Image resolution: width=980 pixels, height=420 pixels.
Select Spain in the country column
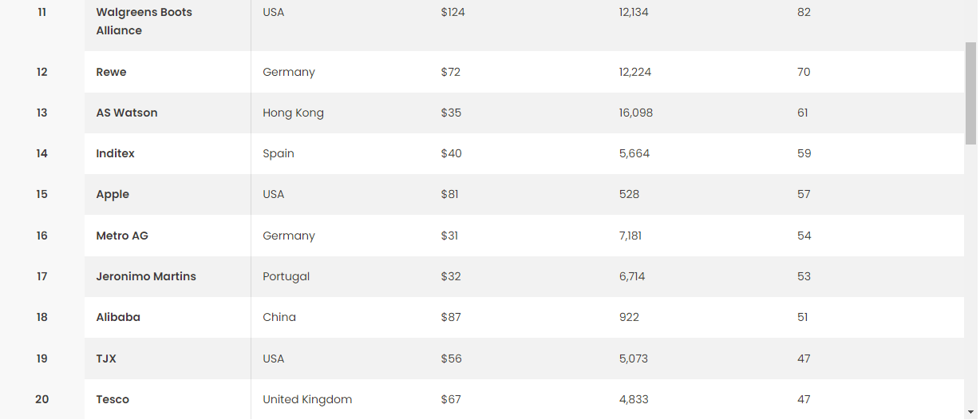[x=279, y=153]
